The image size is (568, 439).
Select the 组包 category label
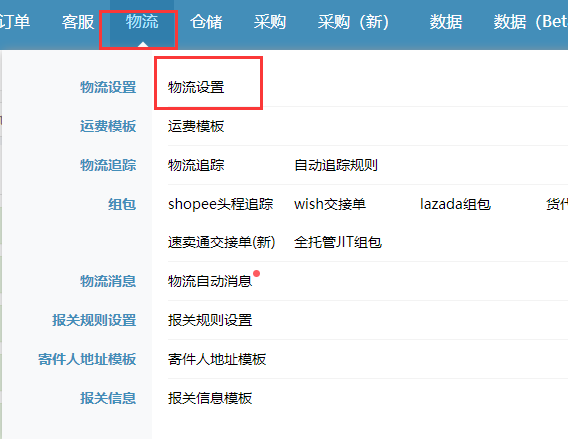pyautogui.click(x=122, y=204)
